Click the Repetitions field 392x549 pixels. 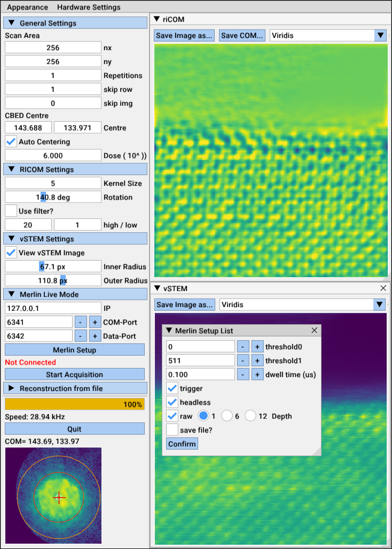(53, 75)
